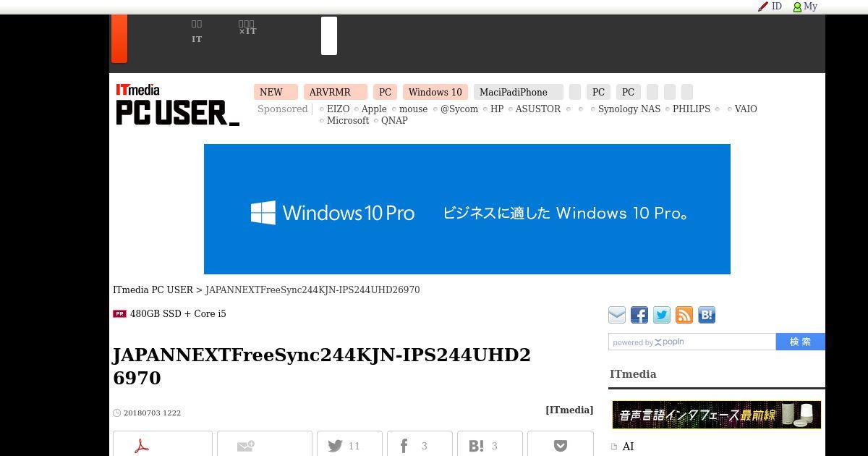Open the Apple sponsored link

tap(374, 109)
